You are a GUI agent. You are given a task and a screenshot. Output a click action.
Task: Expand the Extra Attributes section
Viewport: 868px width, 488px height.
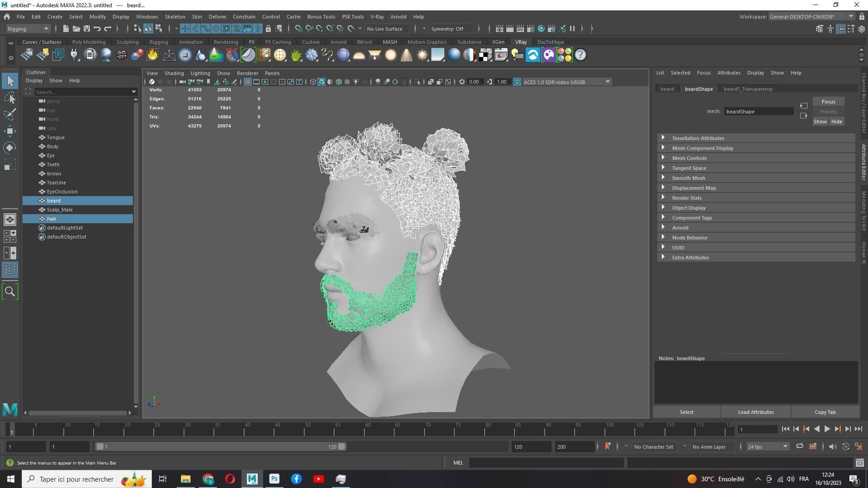(756, 258)
